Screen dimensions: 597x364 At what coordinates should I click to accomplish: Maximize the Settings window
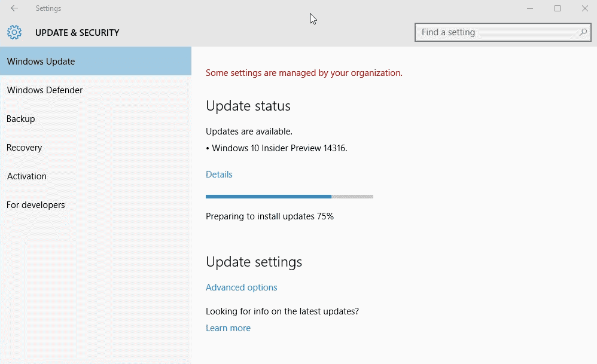[x=558, y=8]
